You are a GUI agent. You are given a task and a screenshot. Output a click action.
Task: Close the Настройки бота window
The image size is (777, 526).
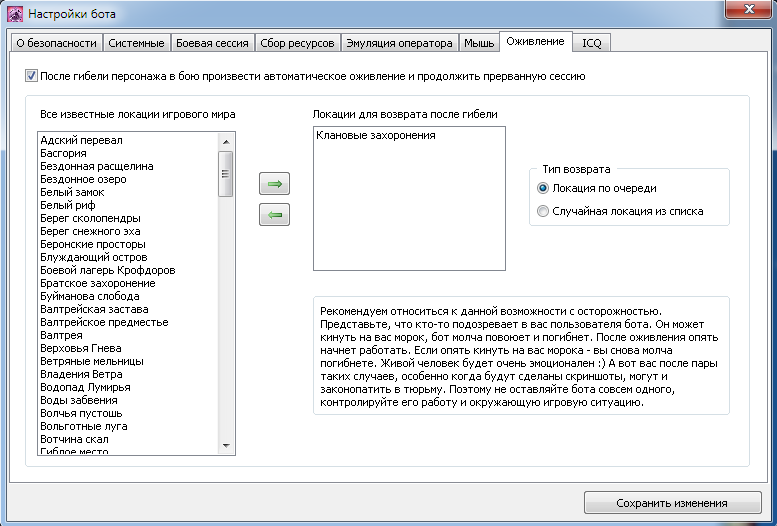coord(749,9)
